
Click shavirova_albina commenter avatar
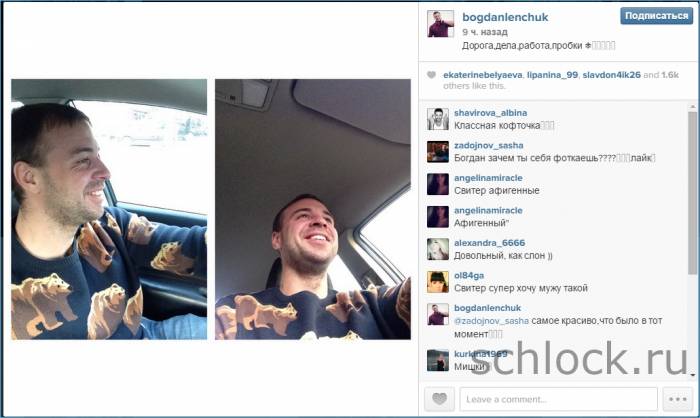(x=438, y=119)
